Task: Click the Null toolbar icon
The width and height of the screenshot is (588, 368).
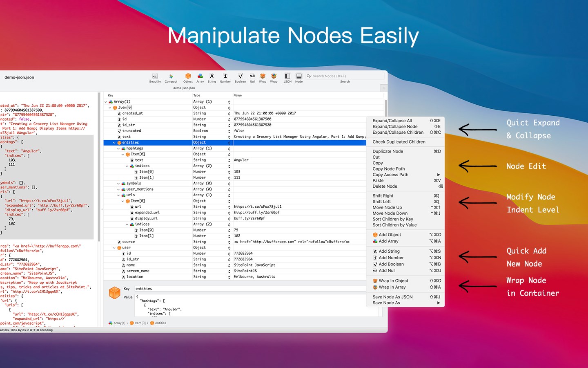Action: (x=252, y=76)
